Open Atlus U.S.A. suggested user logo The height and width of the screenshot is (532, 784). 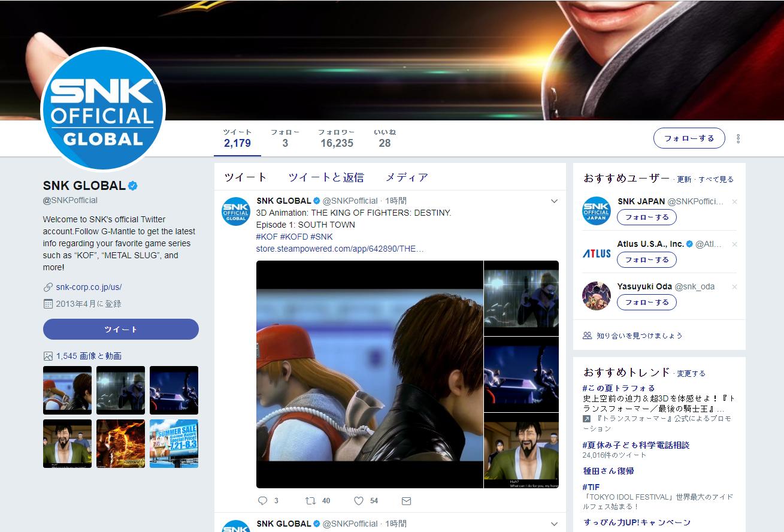(597, 253)
